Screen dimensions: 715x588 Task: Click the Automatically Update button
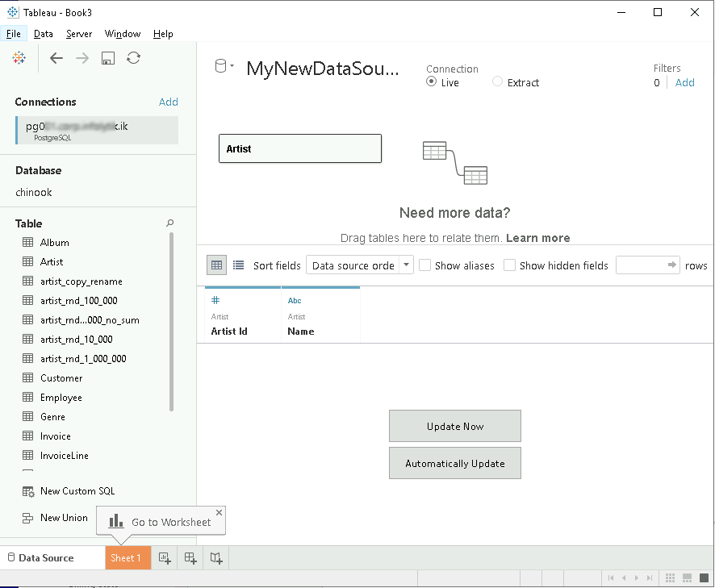(x=454, y=463)
